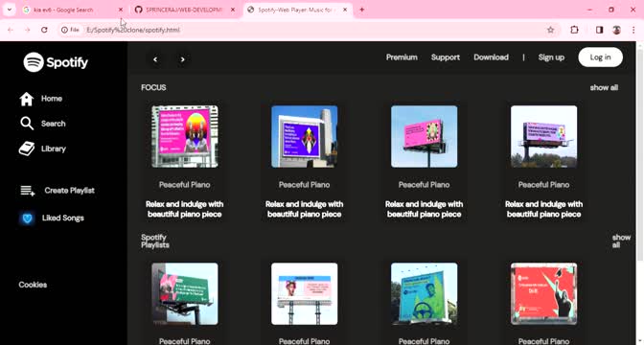644x345 pixels.
Task: Click Peaceful Piano title under purple billboard
Action: point(305,185)
